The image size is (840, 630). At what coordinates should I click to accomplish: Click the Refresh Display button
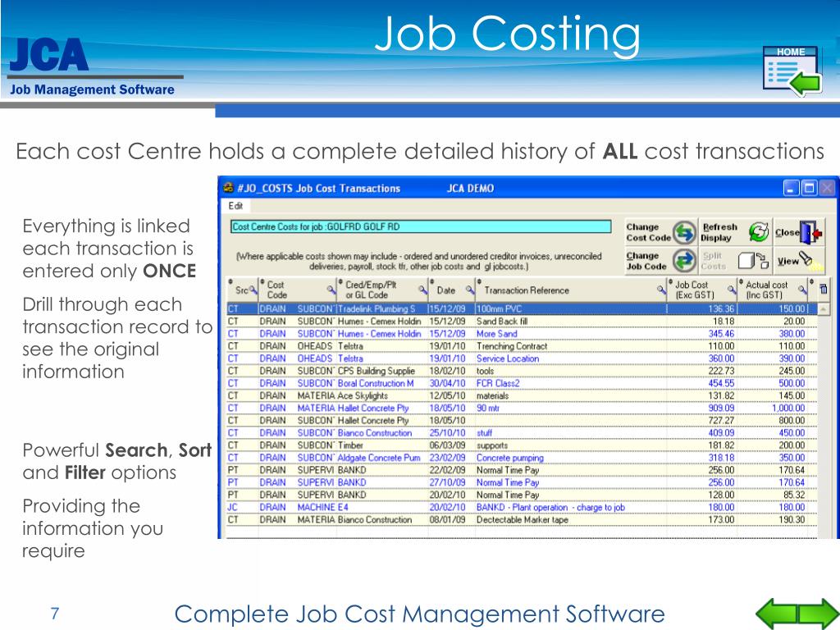(x=735, y=232)
